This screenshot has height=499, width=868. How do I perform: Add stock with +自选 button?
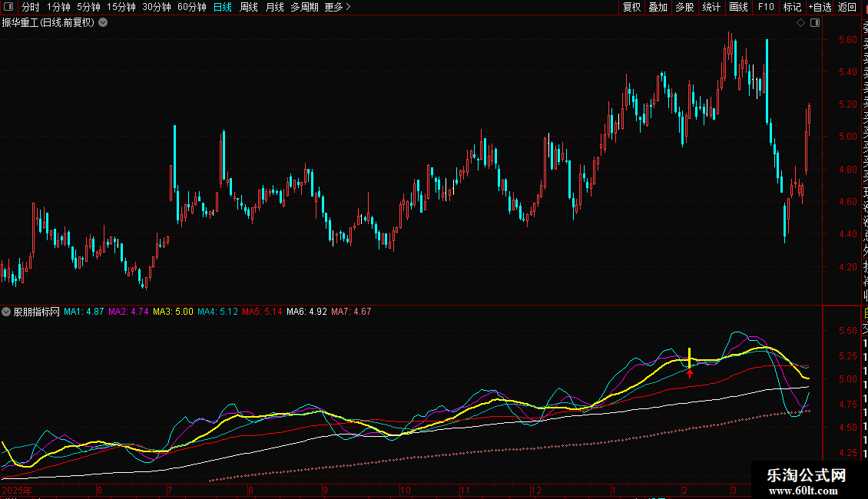(x=820, y=7)
